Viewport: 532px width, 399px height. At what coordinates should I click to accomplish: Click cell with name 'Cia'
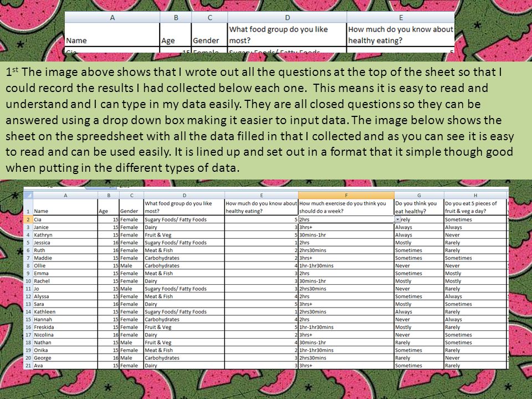pyautogui.click(x=65, y=219)
